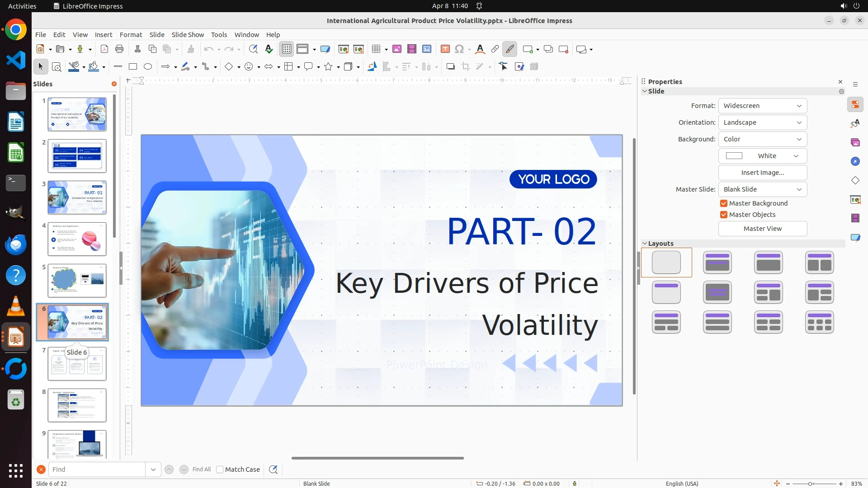Click the Print icon in toolbar
This screenshot has width=868, height=488.
119,49
